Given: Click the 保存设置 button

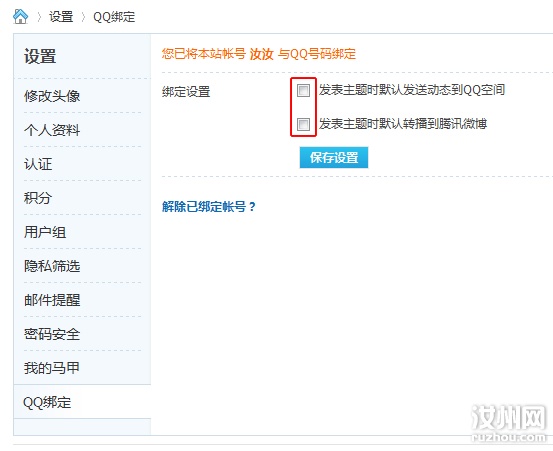Looking at the screenshot, I should click(x=334, y=157).
